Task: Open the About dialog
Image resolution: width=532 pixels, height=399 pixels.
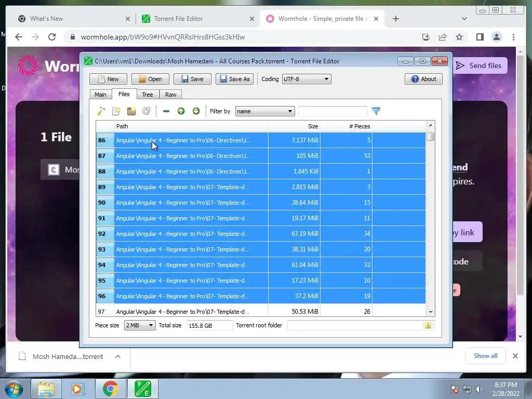Action: point(424,79)
